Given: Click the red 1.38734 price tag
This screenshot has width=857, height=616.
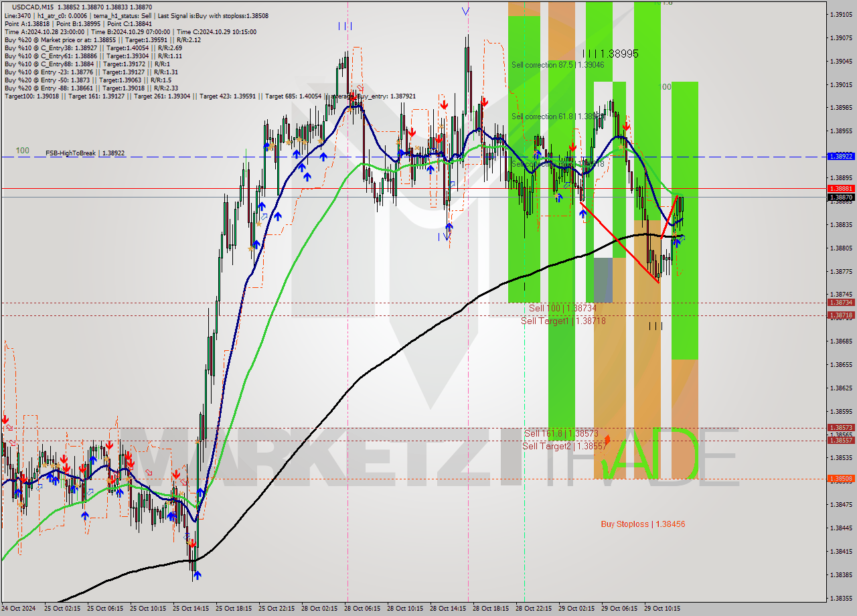Looking at the screenshot, I should 841,303.
